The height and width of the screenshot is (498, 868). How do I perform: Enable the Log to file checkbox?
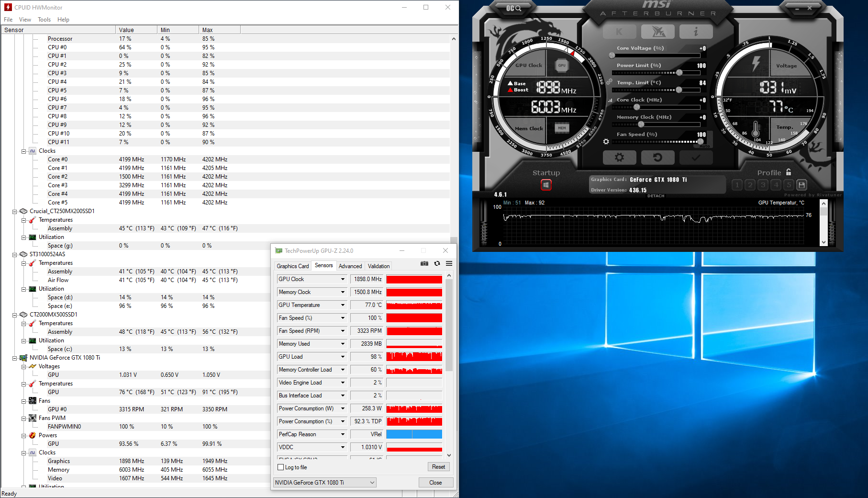(x=281, y=467)
